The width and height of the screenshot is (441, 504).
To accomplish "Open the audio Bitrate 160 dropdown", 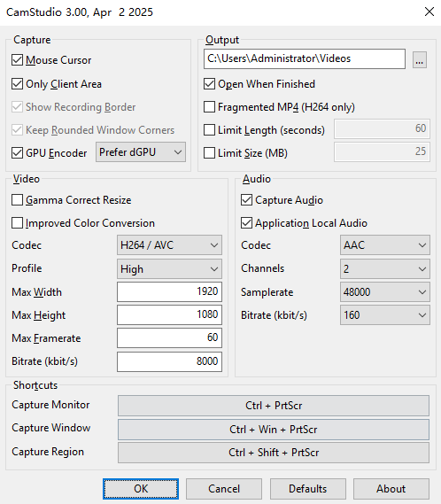I will coord(385,315).
